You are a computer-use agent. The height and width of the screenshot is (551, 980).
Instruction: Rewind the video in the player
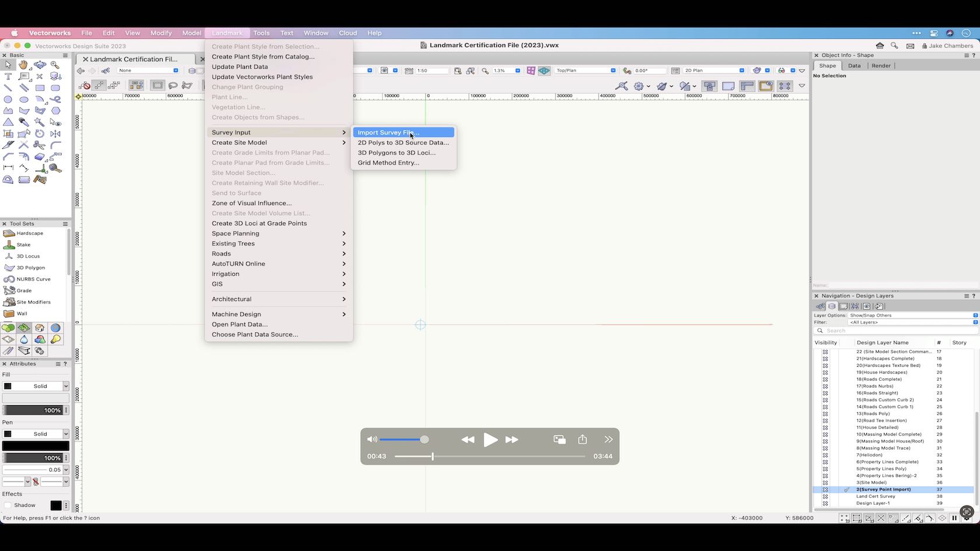(x=468, y=440)
